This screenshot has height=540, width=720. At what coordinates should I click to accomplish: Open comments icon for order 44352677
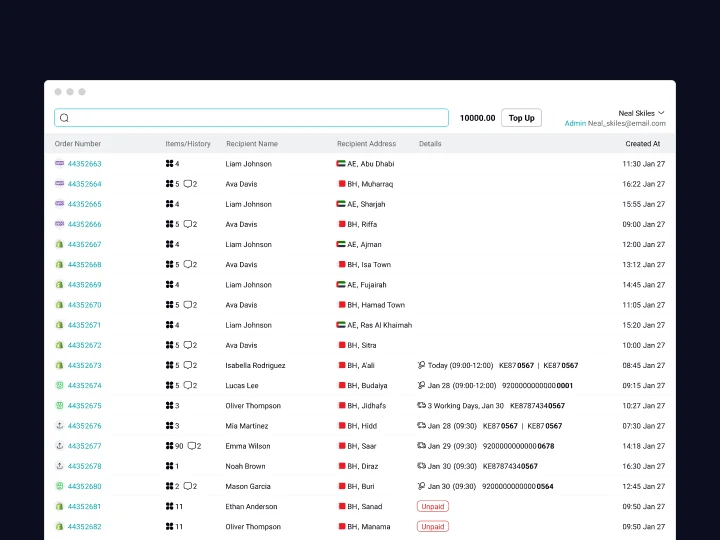coord(192,446)
